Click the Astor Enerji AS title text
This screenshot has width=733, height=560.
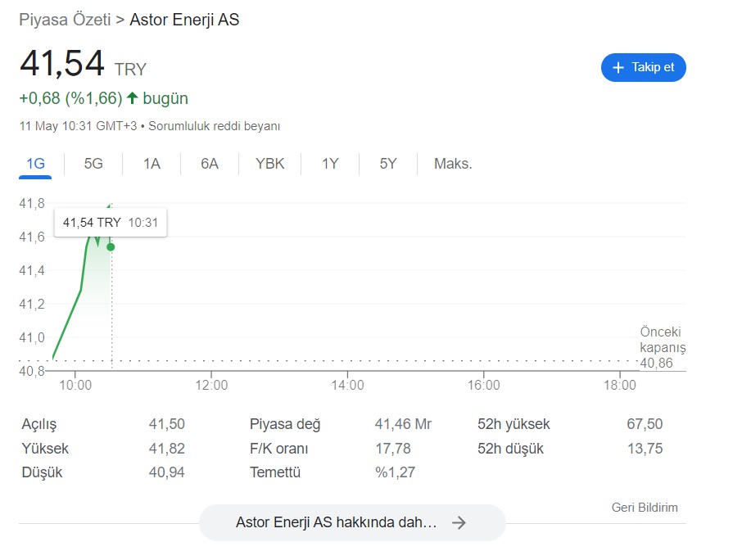(184, 20)
